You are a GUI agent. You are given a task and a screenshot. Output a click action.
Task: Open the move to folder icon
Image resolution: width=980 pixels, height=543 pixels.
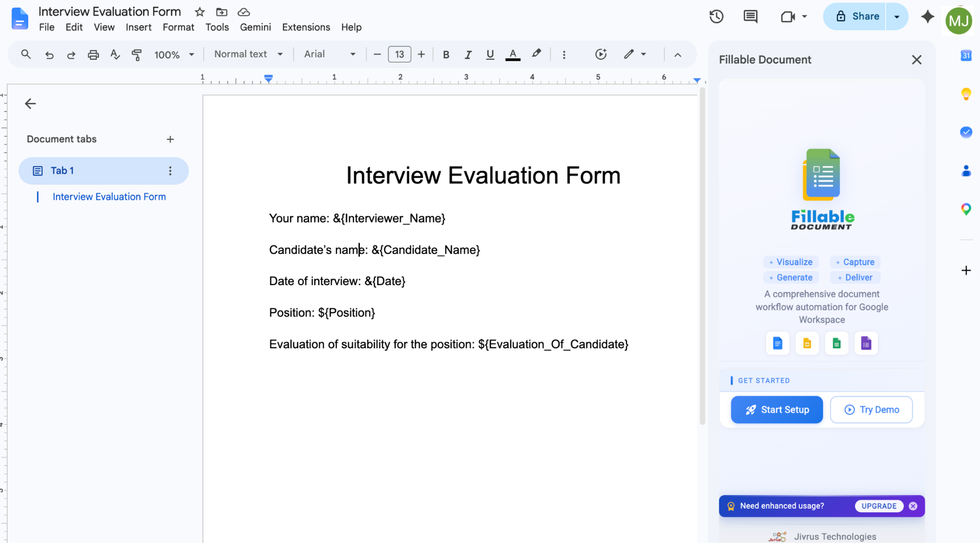(x=222, y=12)
